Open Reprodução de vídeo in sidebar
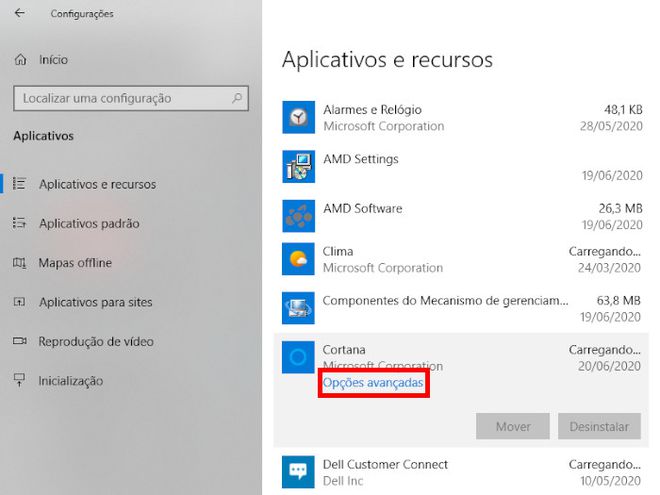660x495 pixels. click(x=96, y=341)
